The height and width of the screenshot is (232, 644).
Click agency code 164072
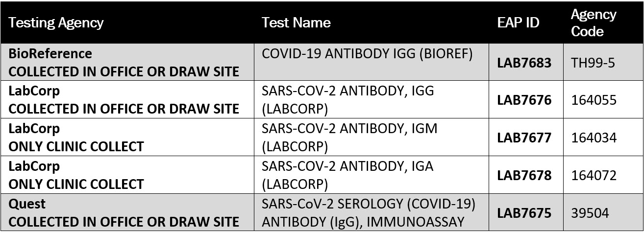point(594,175)
